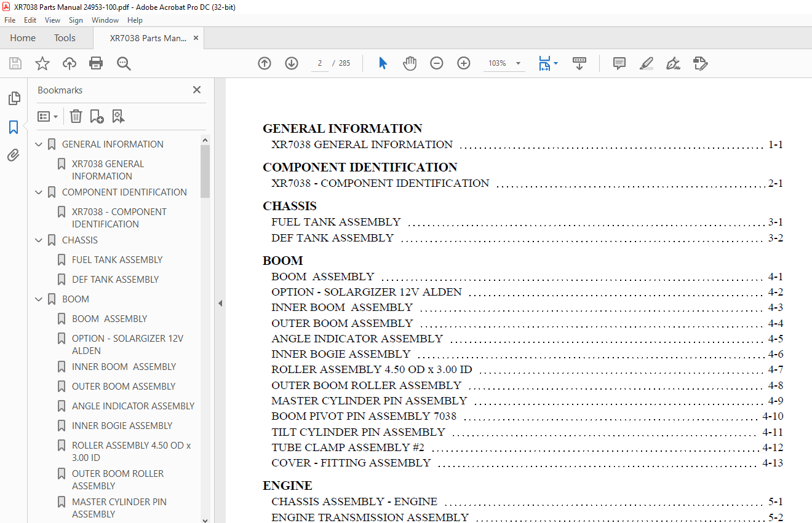Open the File menu
This screenshot has height=523, width=812.
[x=10, y=20]
